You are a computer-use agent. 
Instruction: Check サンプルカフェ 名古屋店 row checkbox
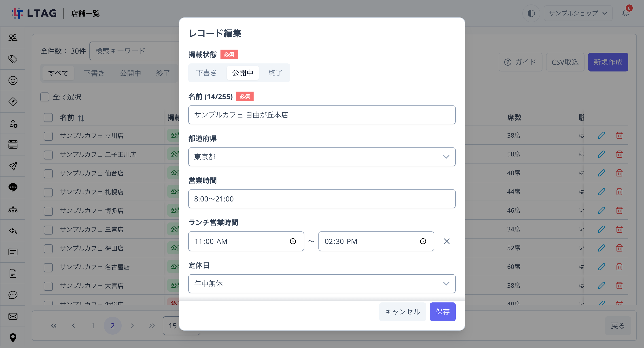48,267
